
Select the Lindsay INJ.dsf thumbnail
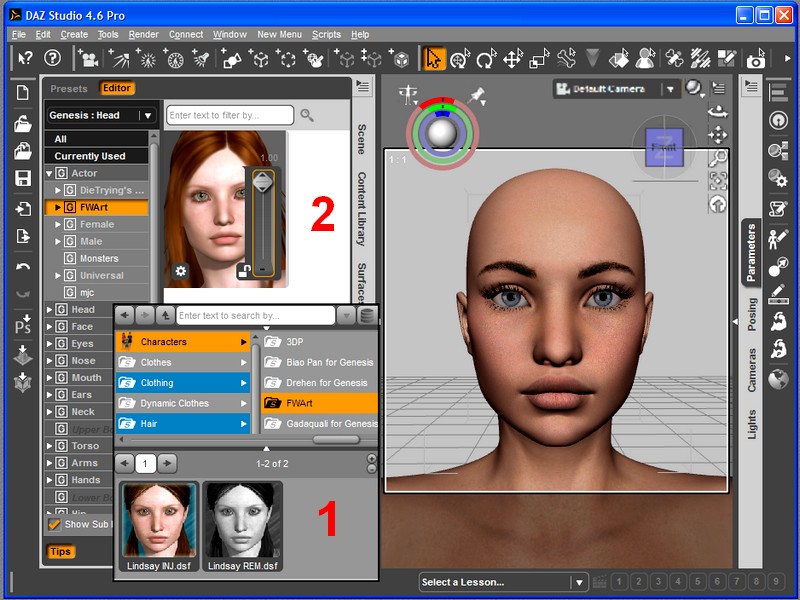tap(159, 527)
